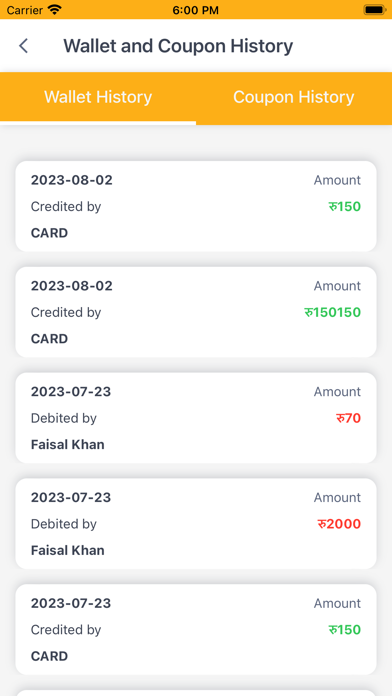392x696 pixels.
Task: Tap the partially visible card at bottom
Action: pyautogui.click(x=196, y=693)
